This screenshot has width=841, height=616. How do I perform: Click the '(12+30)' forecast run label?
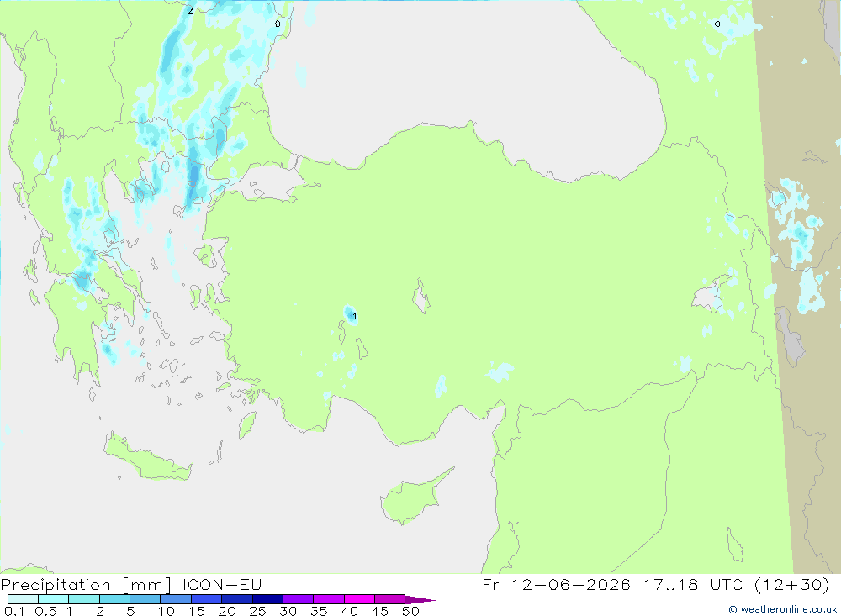click(791, 584)
